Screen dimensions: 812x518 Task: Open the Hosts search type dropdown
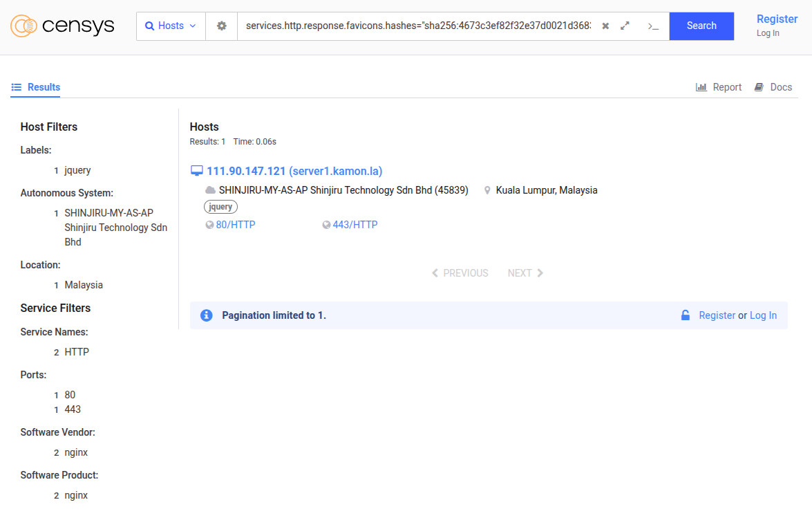click(171, 26)
